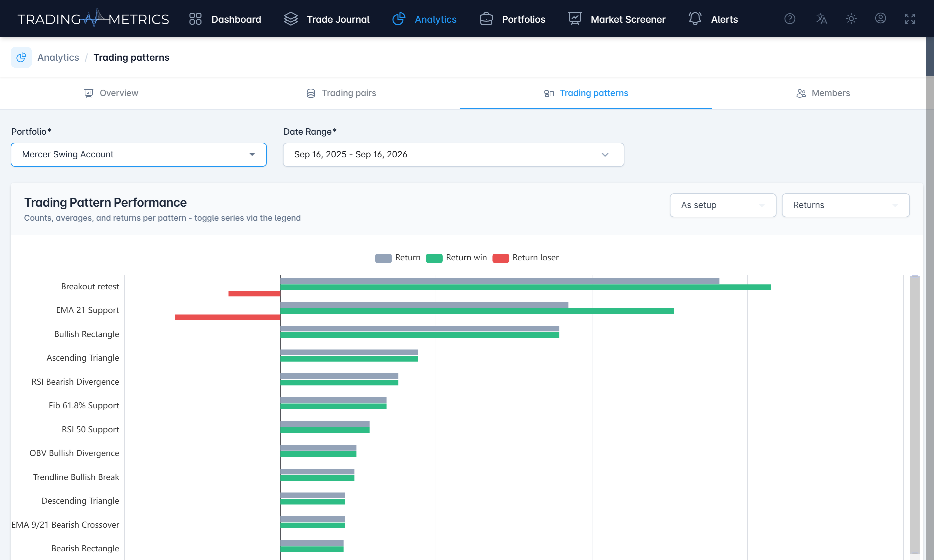Switch to the Members tab
Screen dimensions: 934x560
(823, 93)
